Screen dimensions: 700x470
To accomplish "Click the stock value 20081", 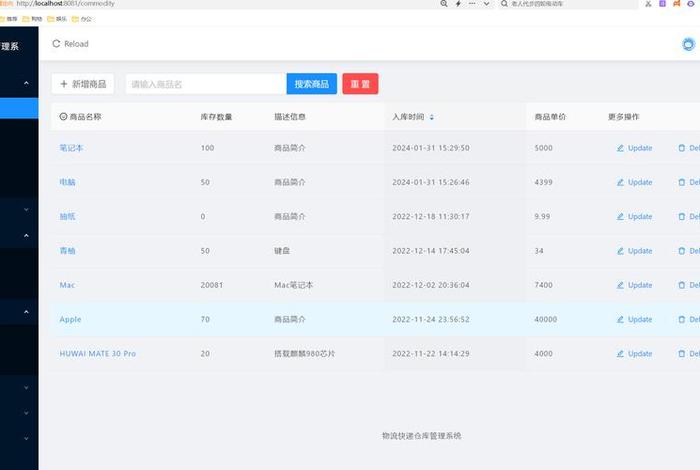I will coord(212,285).
